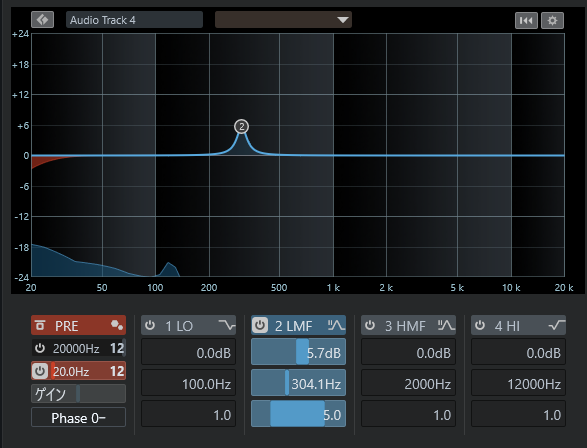Enable the 20000Hz low-cut filter
Viewport: 587px width, 448px height.
coord(40,348)
